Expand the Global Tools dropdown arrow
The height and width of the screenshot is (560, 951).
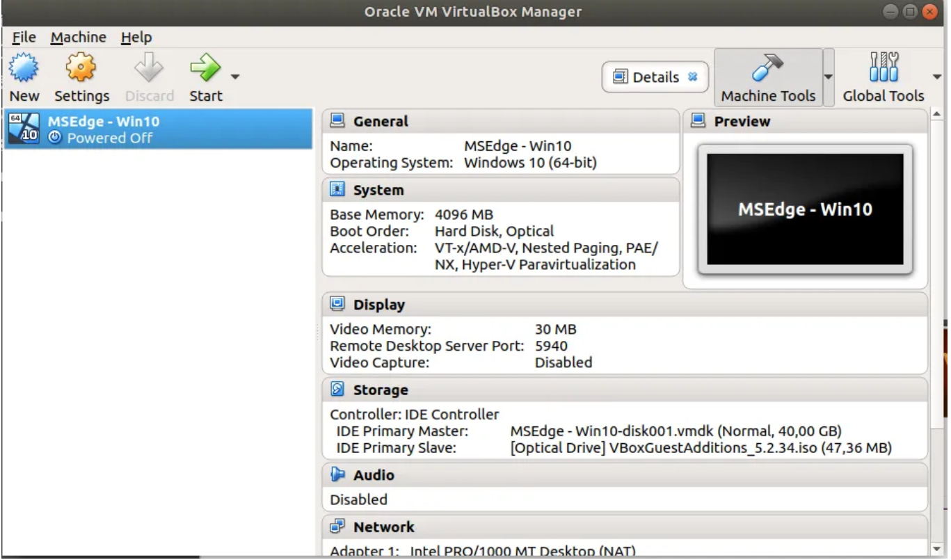point(937,77)
